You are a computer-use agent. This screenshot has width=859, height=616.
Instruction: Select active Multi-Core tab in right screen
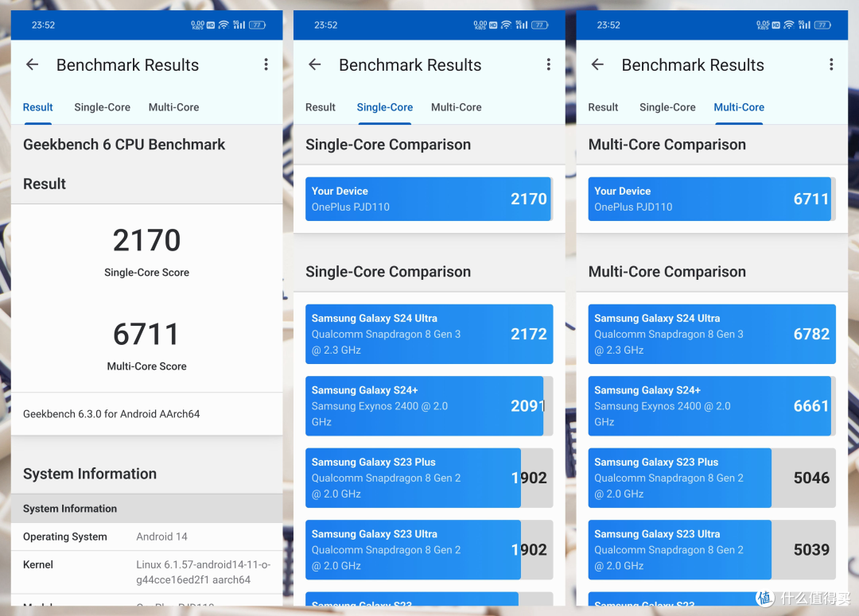point(739,107)
